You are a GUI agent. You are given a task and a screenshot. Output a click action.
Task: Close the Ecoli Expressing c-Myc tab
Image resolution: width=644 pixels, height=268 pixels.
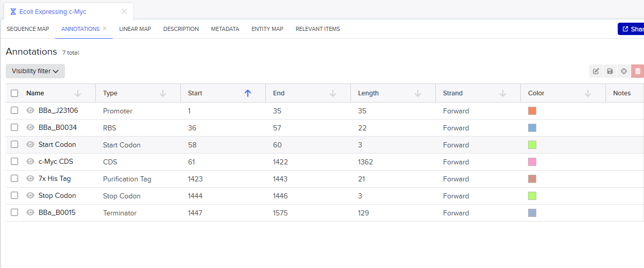[x=124, y=11]
